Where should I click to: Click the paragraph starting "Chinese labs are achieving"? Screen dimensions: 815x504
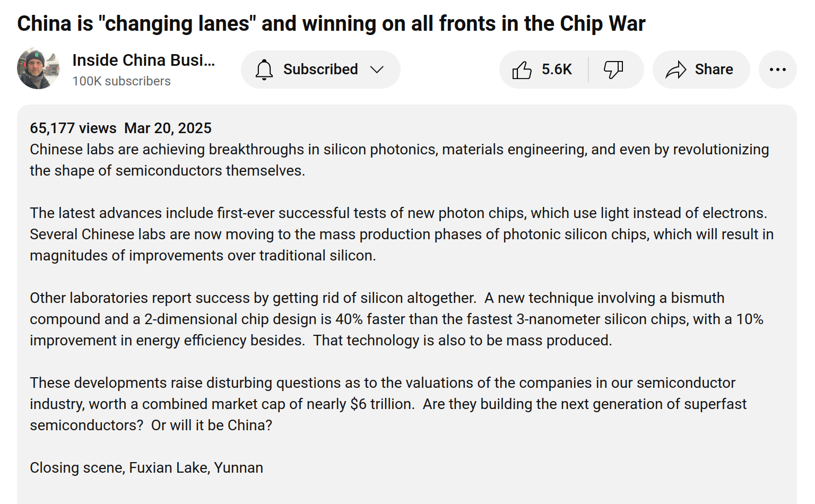pyautogui.click(x=399, y=160)
